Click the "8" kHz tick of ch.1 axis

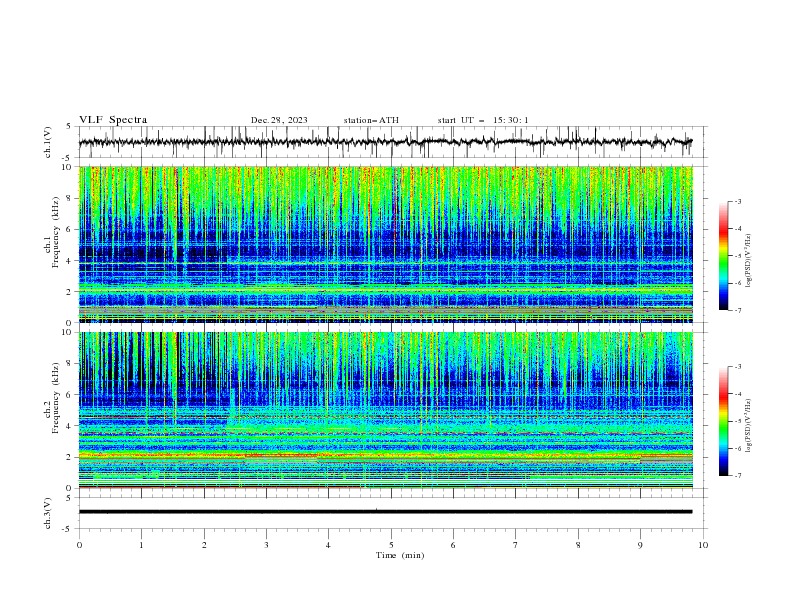click(x=69, y=198)
